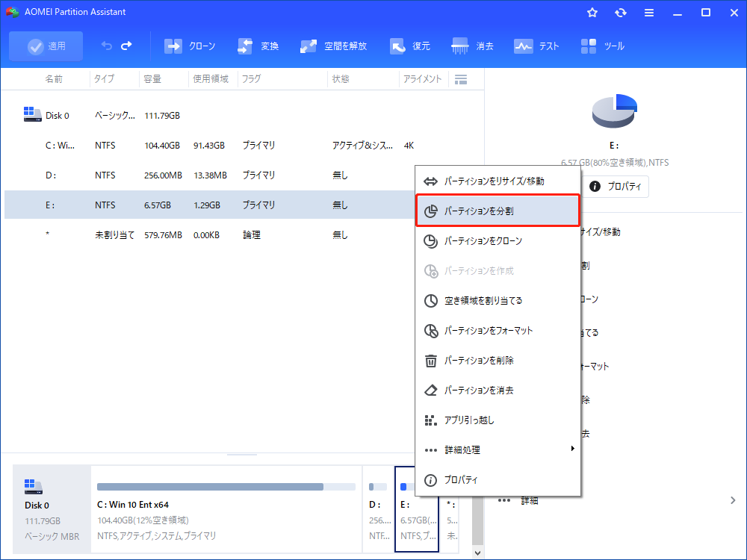Open the hamburger menu in title bar
The height and width of the screenshot is (560, 747).
tap(649, 13)
